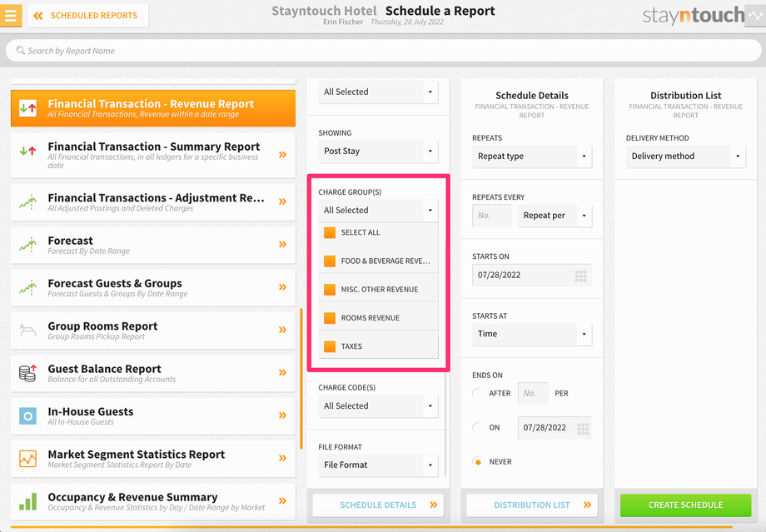Click the red-green arrows icon of Revenue Report
The image size is (766, 532).
[x=27, y=108]
